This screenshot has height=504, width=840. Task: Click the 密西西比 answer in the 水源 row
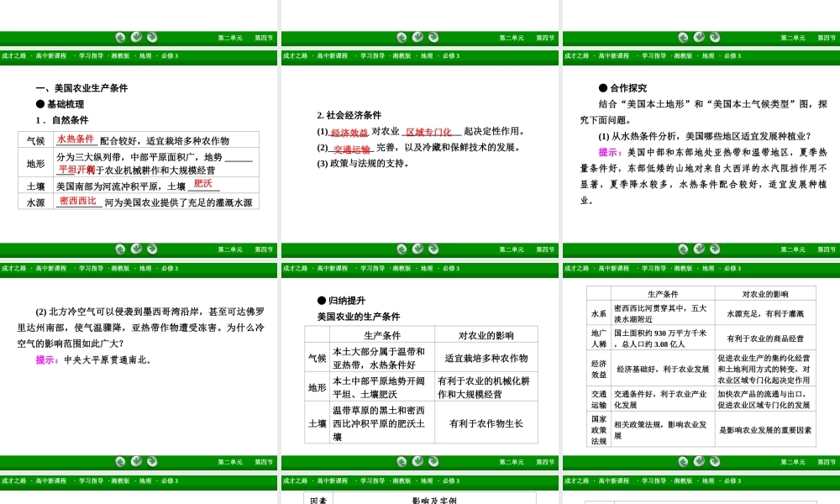click(78, 201)
